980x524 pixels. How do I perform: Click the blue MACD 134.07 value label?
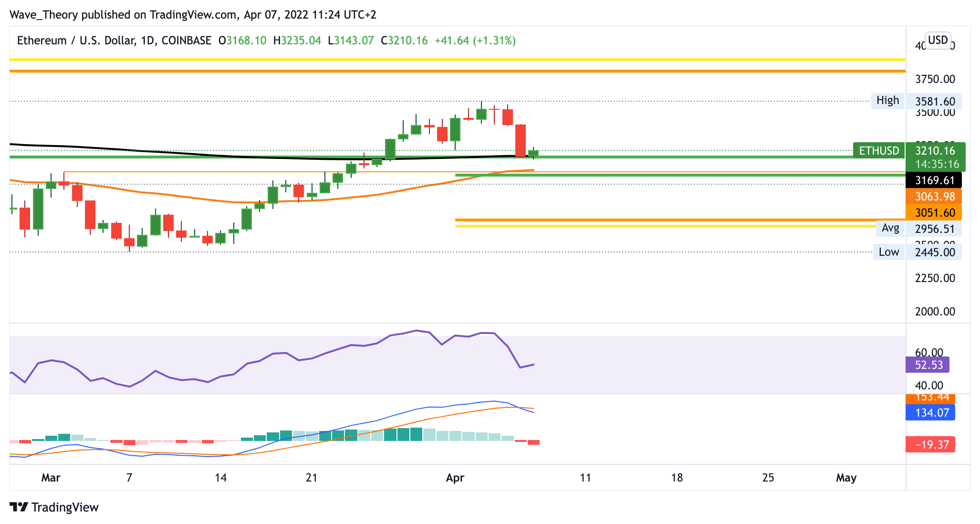[930, 412]
